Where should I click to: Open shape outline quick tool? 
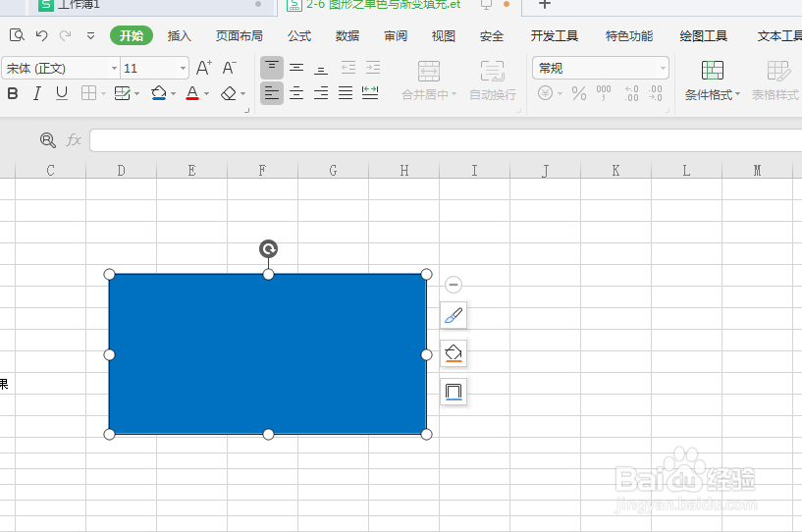[454, 392]
